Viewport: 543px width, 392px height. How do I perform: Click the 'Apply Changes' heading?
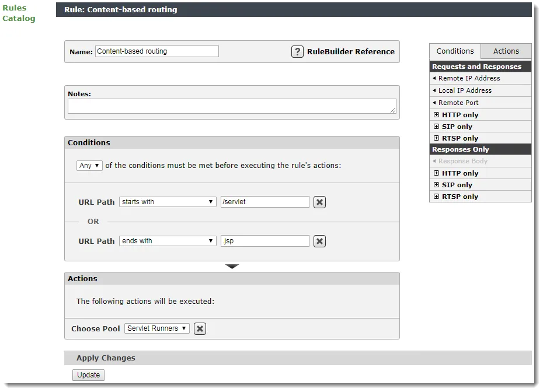coord(106,358)
